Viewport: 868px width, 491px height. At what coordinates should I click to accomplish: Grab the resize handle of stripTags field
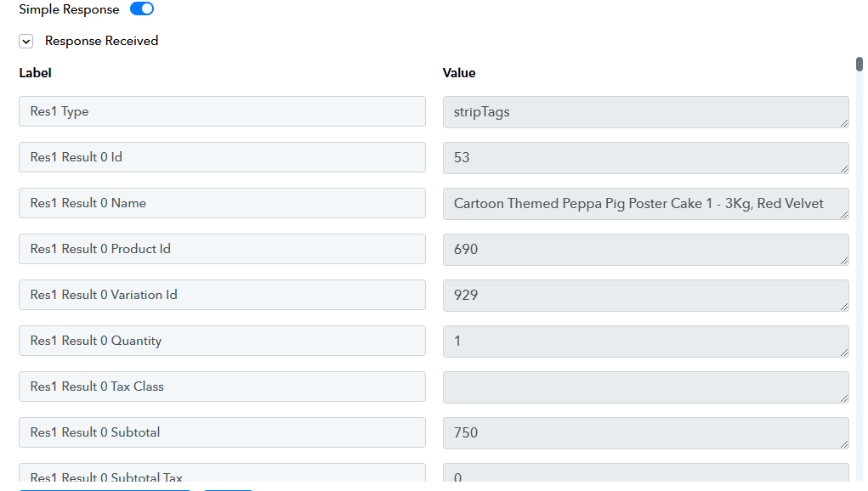[x=844, y=123]
